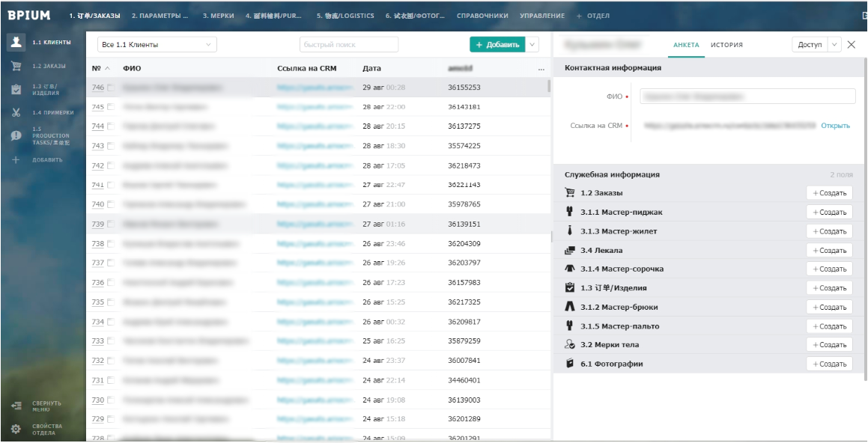Create a new 3.1.2 Мастер-брюки record
The width and height of the screenshot is (868, 443).
coord(829,306)
